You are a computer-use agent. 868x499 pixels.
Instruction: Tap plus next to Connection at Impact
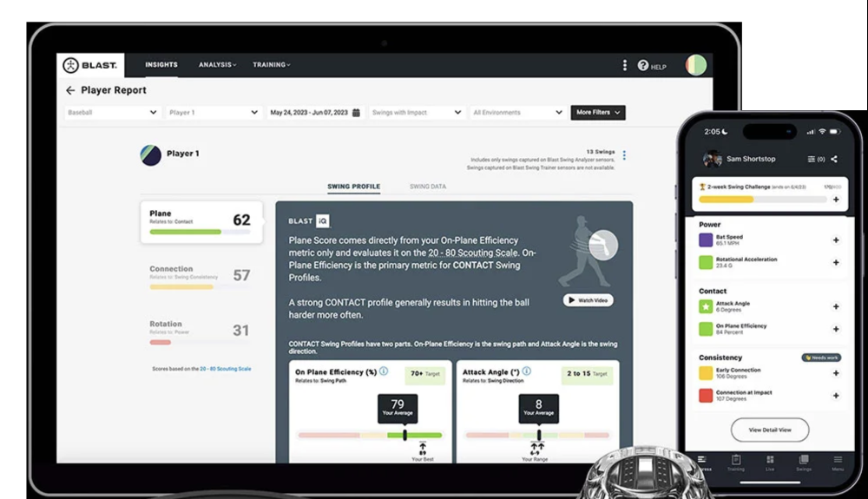tap(836, 396)
